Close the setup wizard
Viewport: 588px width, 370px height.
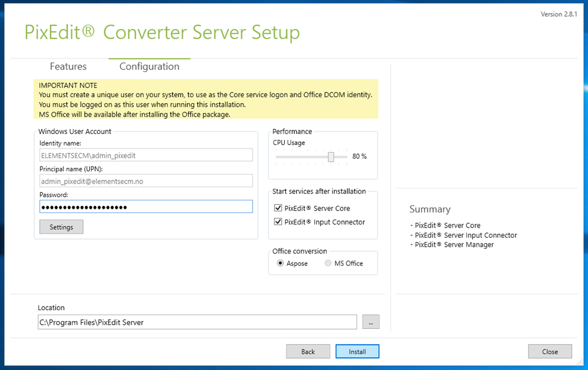coord(550,352)
